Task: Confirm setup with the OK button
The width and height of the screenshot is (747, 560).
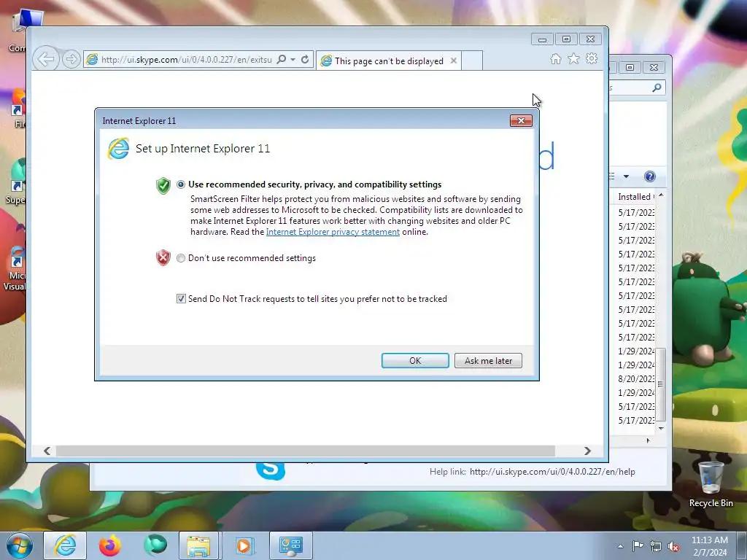Action: tap(415, 360)
